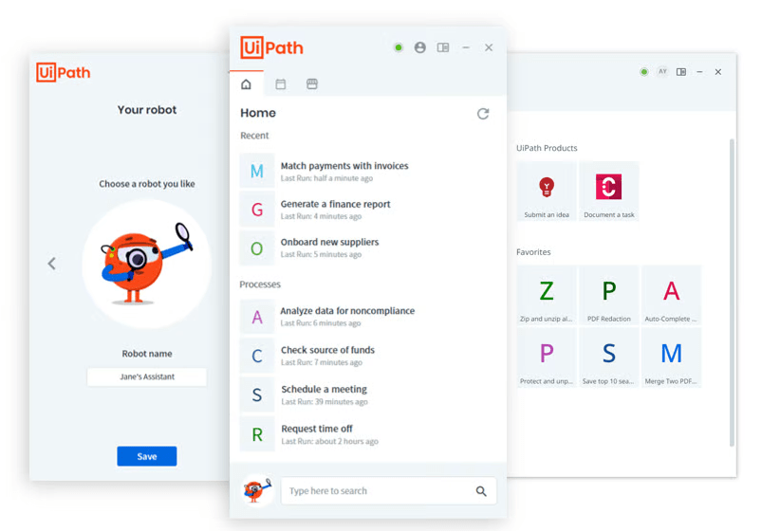Open Merge Two PDF favorite tile

671,358
